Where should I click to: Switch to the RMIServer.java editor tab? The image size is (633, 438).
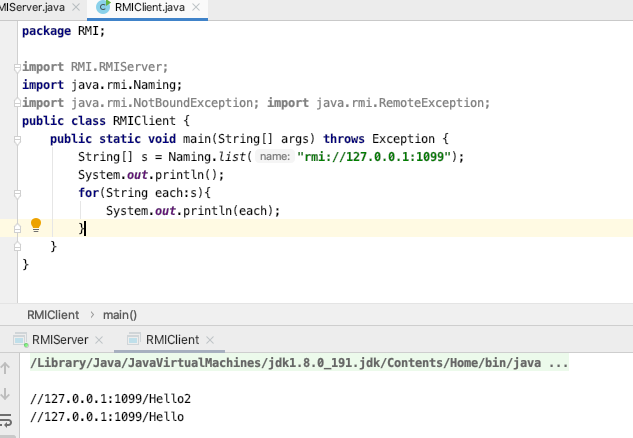click(32, 7)
